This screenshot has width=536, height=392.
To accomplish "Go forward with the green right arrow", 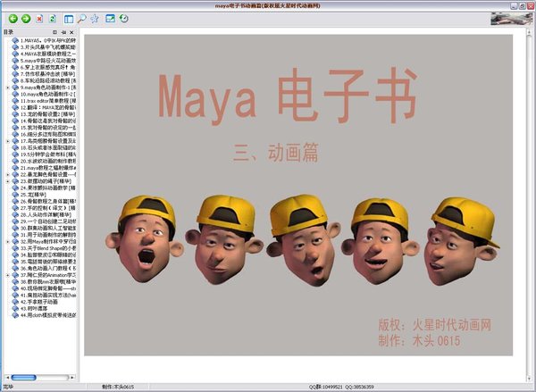I will 26,19.
